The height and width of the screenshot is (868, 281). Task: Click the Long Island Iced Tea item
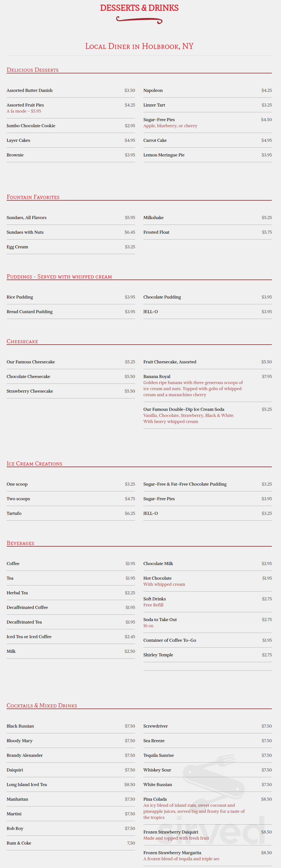27,785
